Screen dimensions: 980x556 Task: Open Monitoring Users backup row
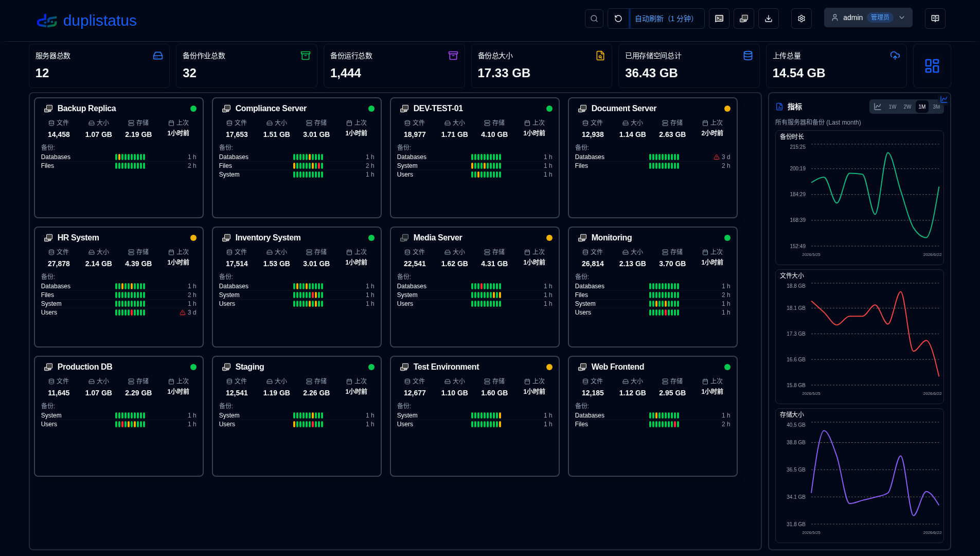653,312
